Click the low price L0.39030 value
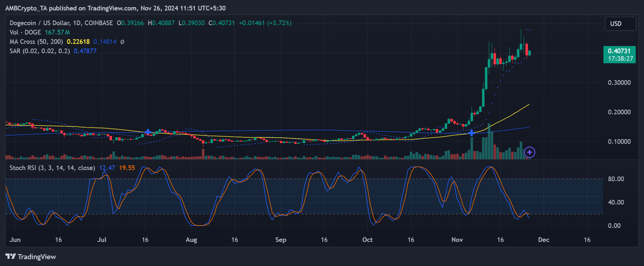This screenshot has height=266, width=644. click(x=192, y=23)
